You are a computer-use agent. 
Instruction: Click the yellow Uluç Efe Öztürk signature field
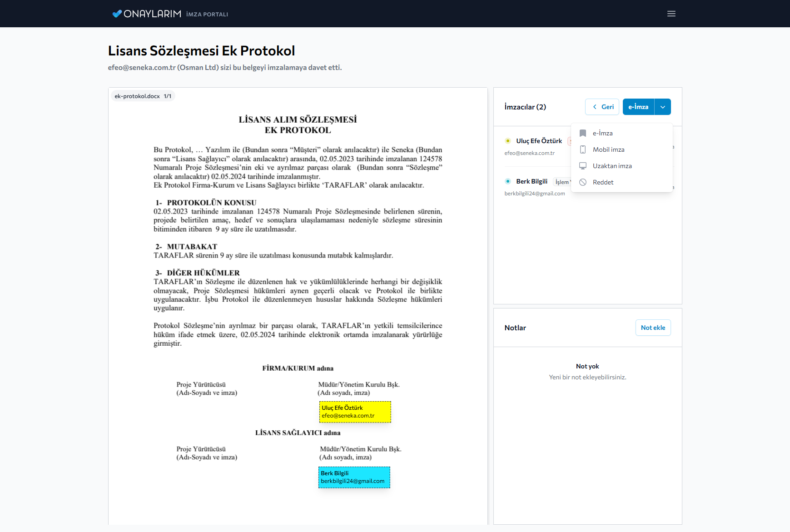(x=355, y=412)
